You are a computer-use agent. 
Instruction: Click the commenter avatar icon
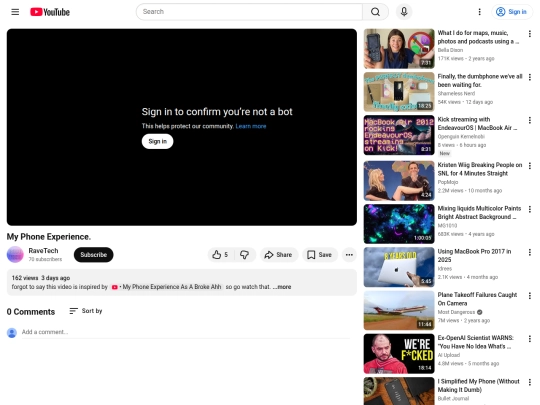[x=12, y=333]
